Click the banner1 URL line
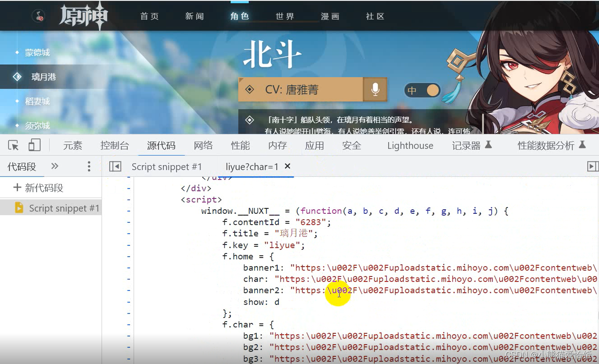The height and width of the screenshot is (364, 599). (420, 267)
